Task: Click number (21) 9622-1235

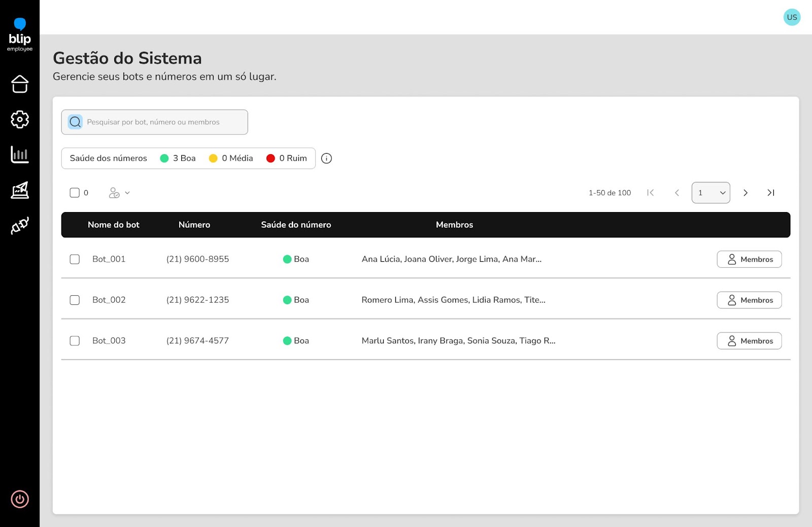Action: [197, 300]
